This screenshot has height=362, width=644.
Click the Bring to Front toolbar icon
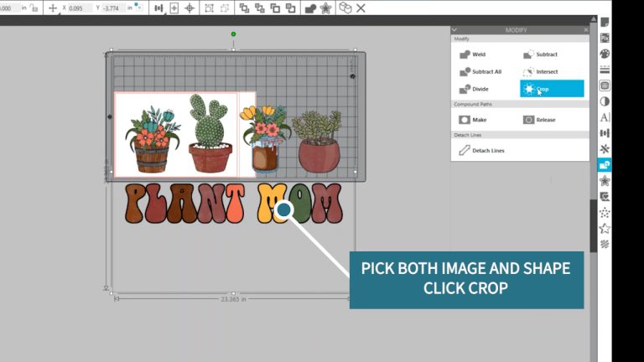click(x=244, y=8)
